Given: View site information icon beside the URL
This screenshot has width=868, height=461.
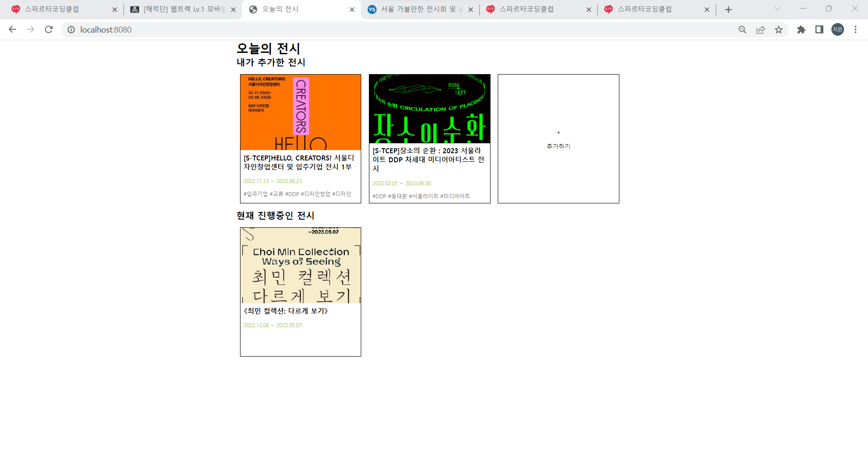Looking at the screenshot, I should (71, 29).
